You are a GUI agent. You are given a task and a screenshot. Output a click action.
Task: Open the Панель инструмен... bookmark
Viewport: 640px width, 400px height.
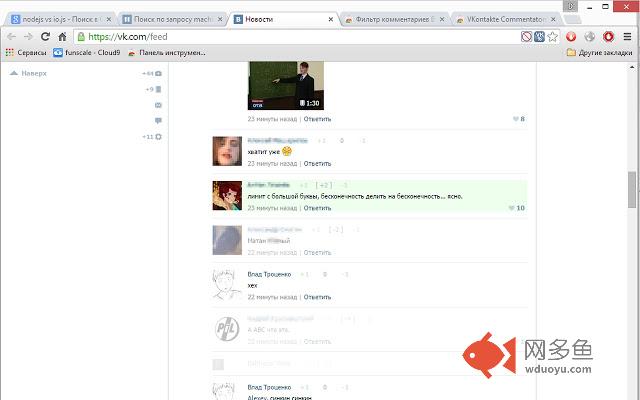[167, 53]
